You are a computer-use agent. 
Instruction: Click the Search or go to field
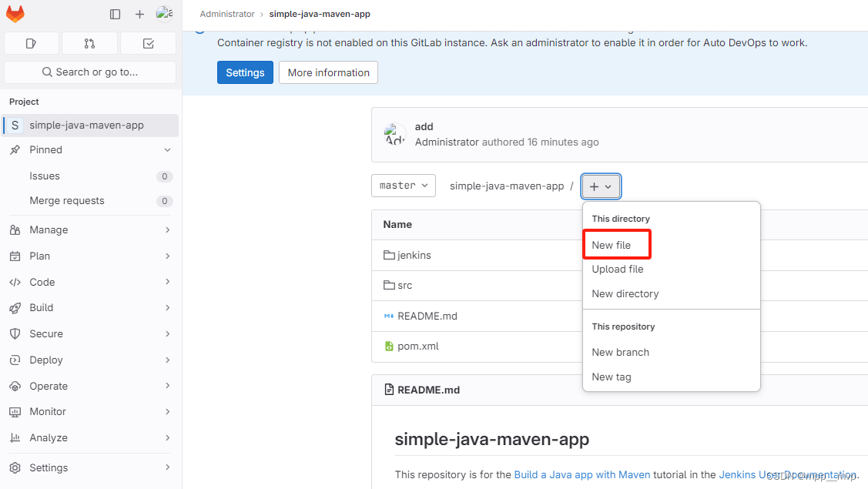pos(90,72)
